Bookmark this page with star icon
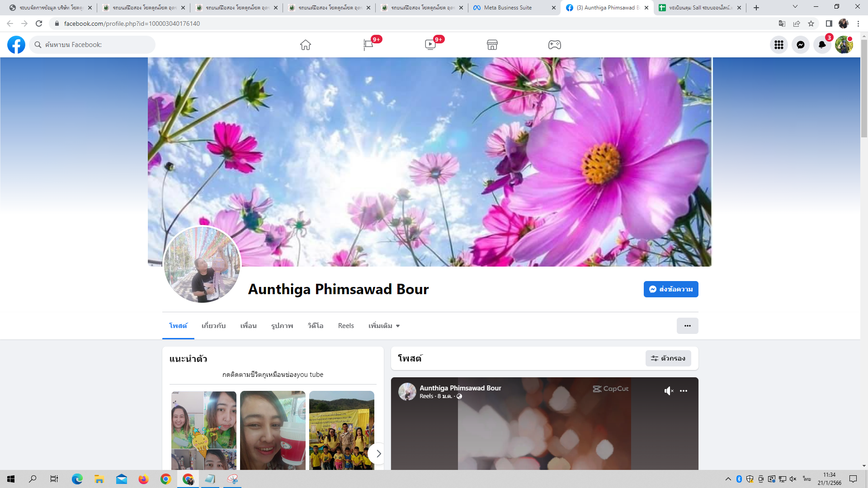The image size is (868, 488). (811, 23)
